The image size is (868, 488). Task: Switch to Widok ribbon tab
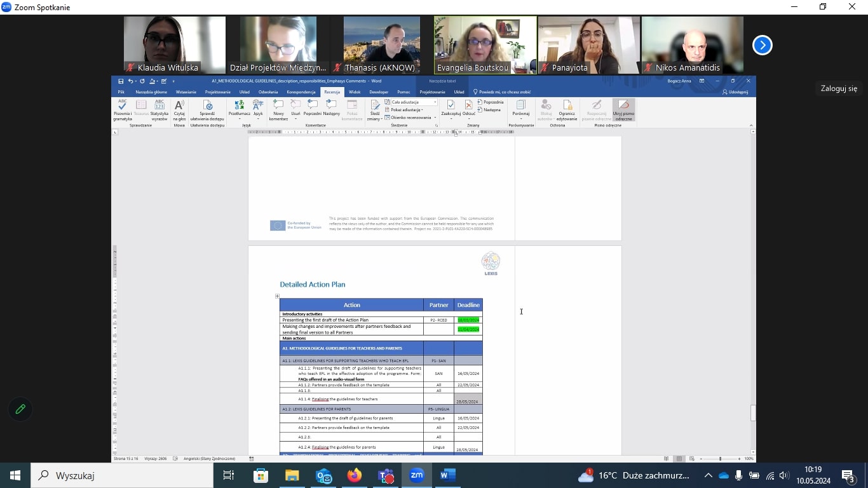[x=355, y=92]
